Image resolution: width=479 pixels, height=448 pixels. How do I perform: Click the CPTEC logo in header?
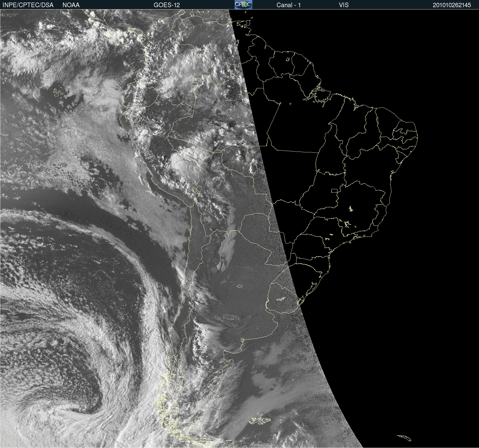(243, 5)
